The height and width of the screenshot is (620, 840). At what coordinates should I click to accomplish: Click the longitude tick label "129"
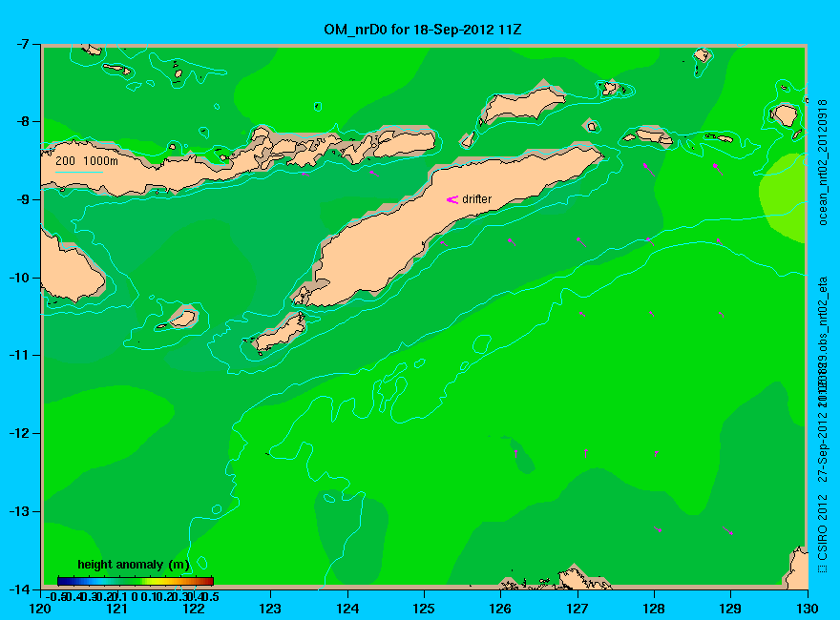731,609
